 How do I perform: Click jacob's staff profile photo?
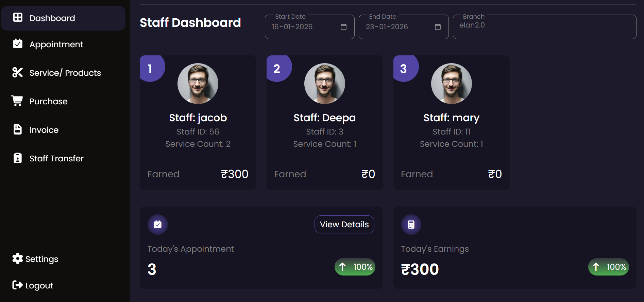(x=198, y=84)
